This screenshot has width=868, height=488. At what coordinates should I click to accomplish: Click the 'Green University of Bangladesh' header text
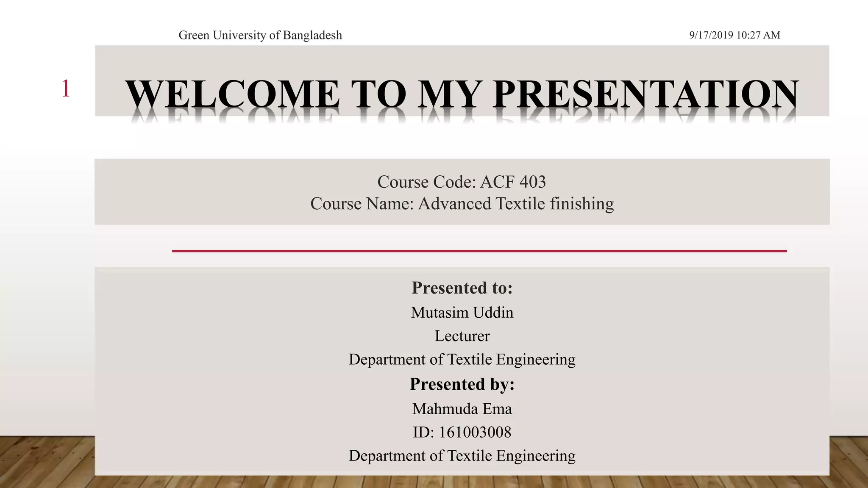(x=260, y=35)
